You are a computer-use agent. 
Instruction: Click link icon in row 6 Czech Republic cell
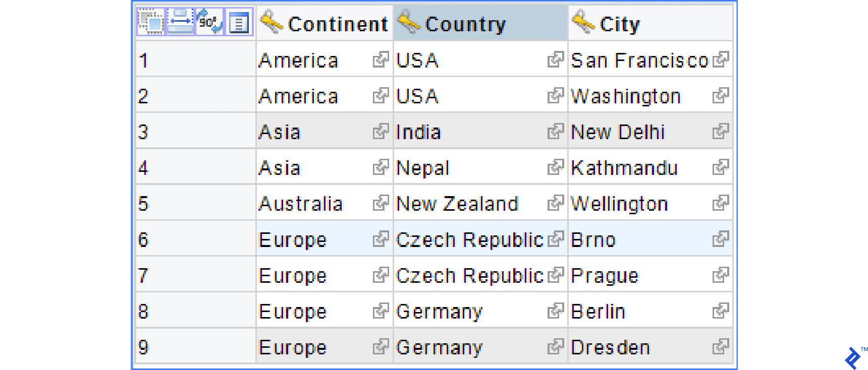point(556,238)
